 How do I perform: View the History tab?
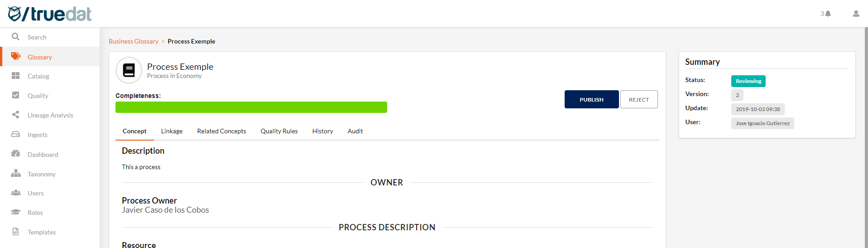322,131
